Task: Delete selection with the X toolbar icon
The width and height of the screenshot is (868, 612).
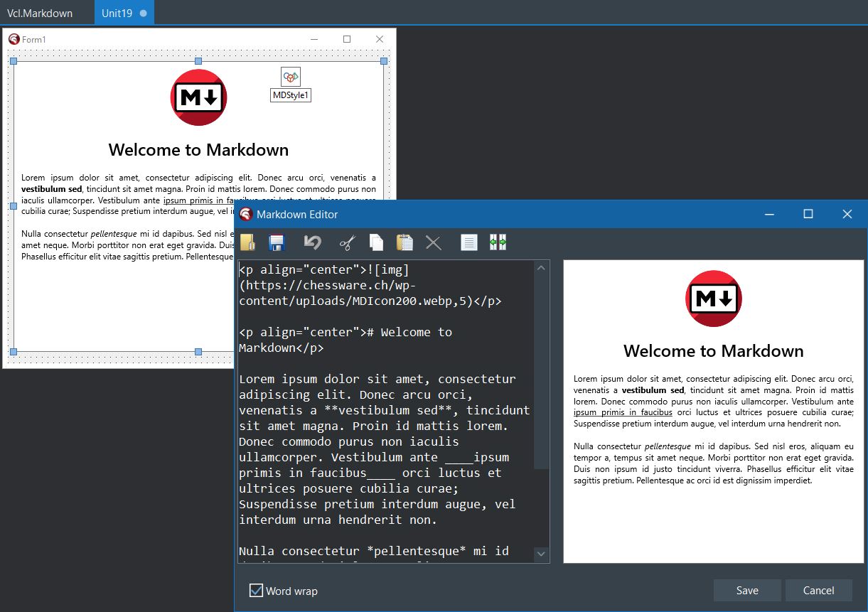Action: tap(433, 242)
